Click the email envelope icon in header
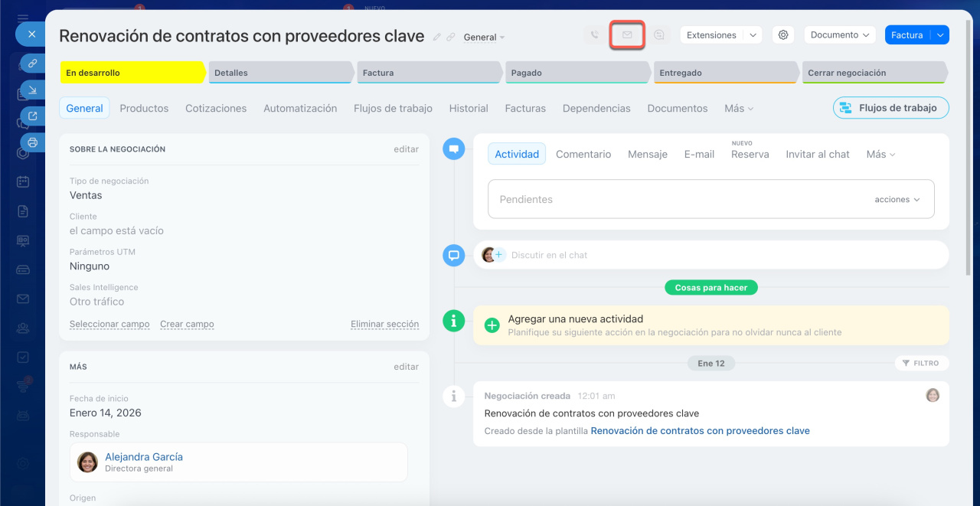This screenshot has height=506, width=980. coord(627,35)
